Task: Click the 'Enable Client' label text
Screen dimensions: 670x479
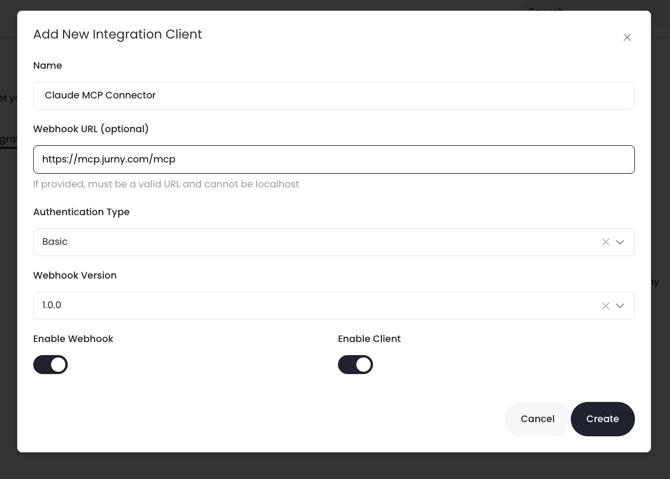Action: coord(369,339)
